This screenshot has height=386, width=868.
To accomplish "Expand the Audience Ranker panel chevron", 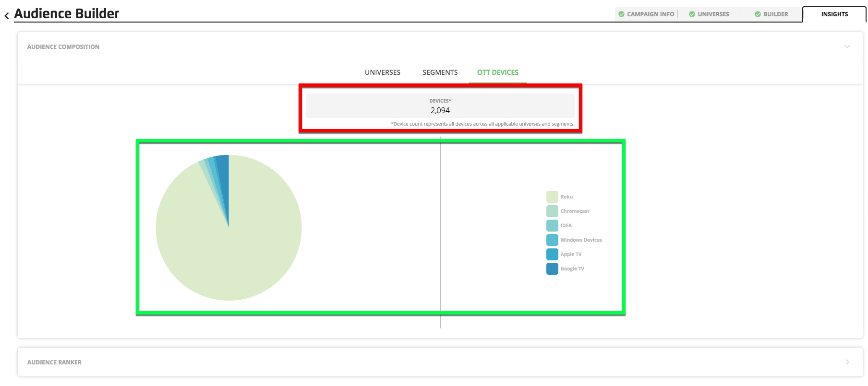I will tap(847, 362).
